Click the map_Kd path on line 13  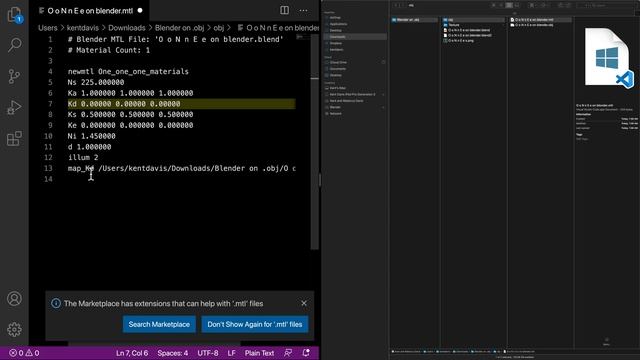[x=182, y=168]
